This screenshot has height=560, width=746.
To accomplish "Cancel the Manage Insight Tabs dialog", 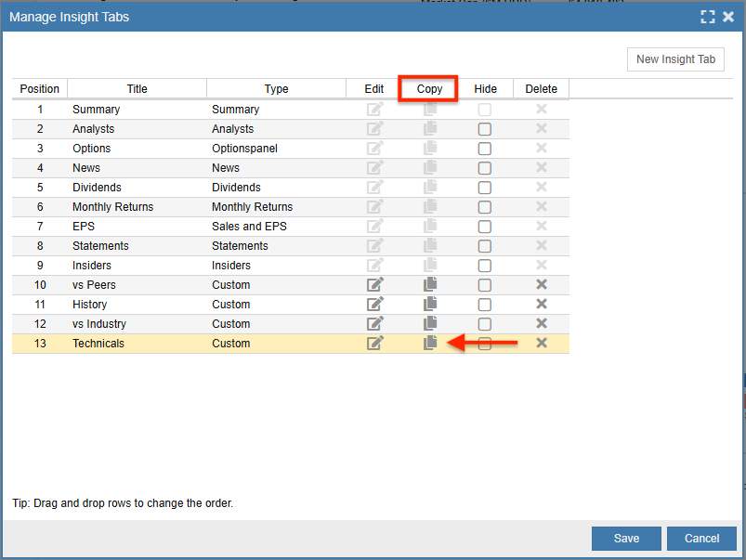I will click(x=701, y=539).
